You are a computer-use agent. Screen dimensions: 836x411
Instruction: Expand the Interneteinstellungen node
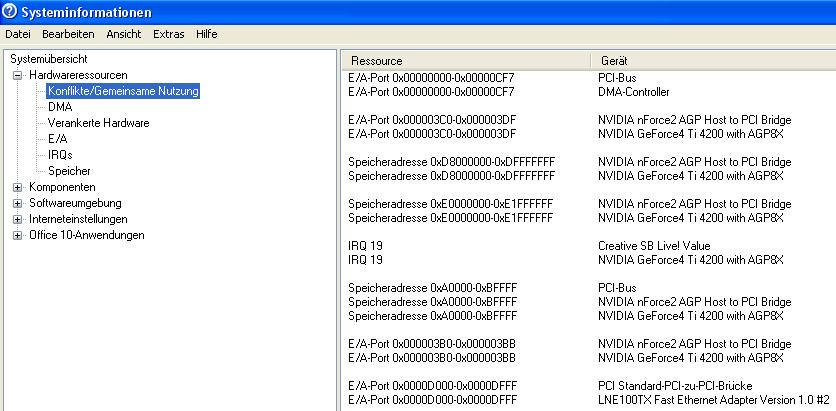(x=18, y=219)
